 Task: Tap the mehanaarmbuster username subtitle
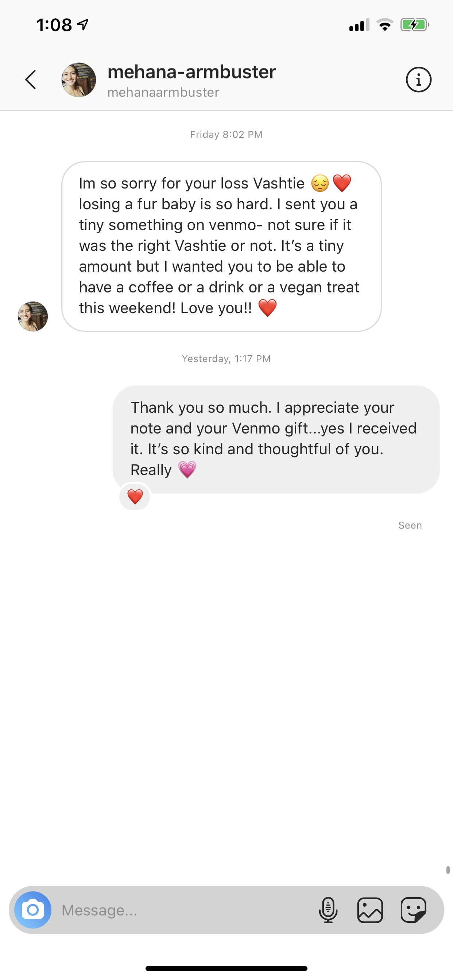[163, 93]
